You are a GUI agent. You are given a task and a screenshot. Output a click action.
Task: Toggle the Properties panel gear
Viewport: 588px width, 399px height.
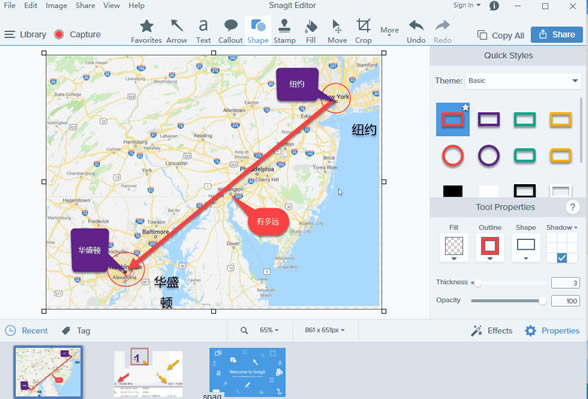coord(552,330)
